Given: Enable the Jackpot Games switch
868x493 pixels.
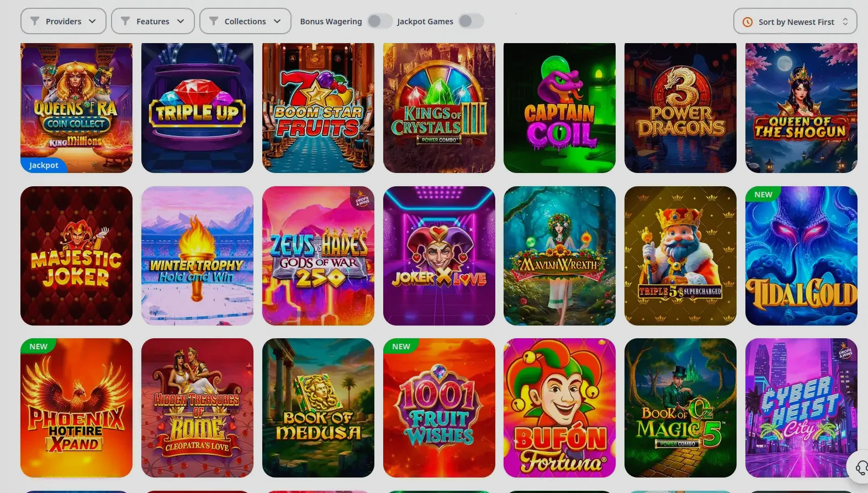Looking at the screenshot, I should pos(470,21).
